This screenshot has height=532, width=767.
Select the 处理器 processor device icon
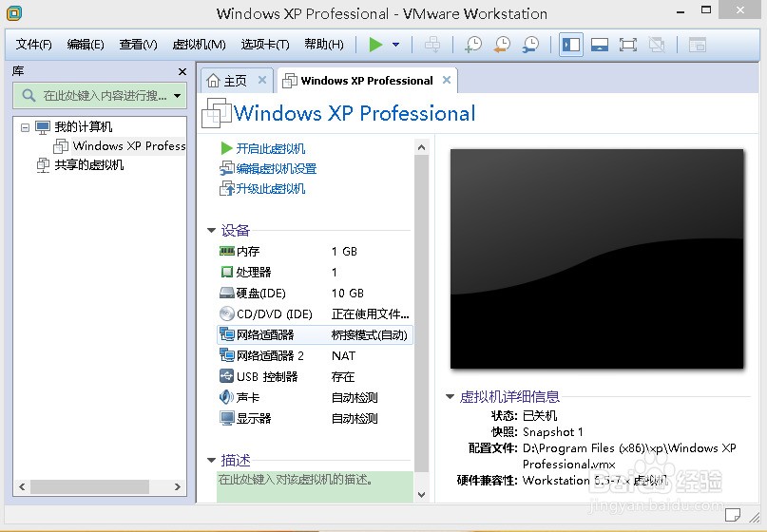pyautogui.click(x=226, y=272)
